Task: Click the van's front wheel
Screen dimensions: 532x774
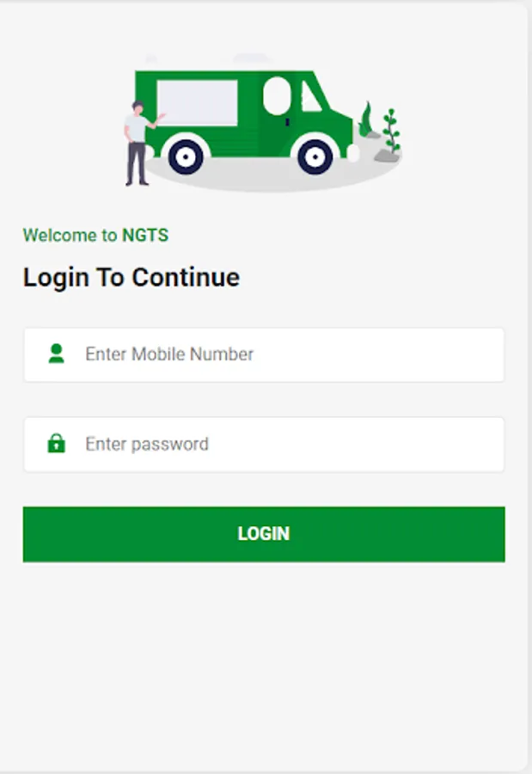Action: 315,157
